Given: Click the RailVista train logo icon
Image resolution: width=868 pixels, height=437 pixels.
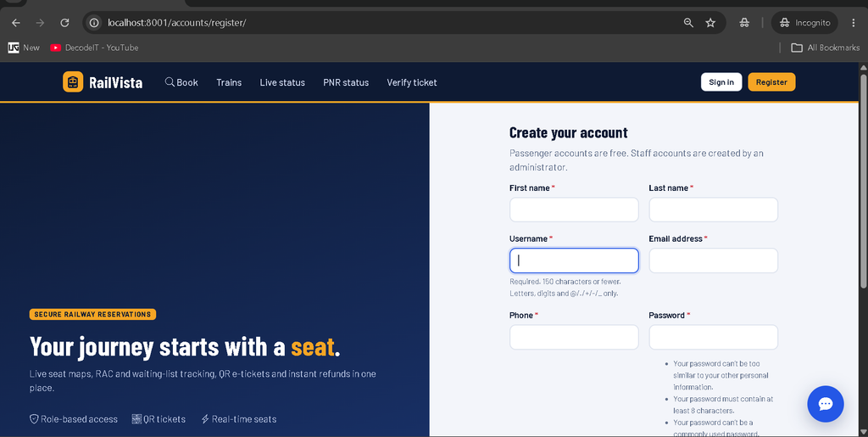Looking at the screenshot, I should 73,82.
